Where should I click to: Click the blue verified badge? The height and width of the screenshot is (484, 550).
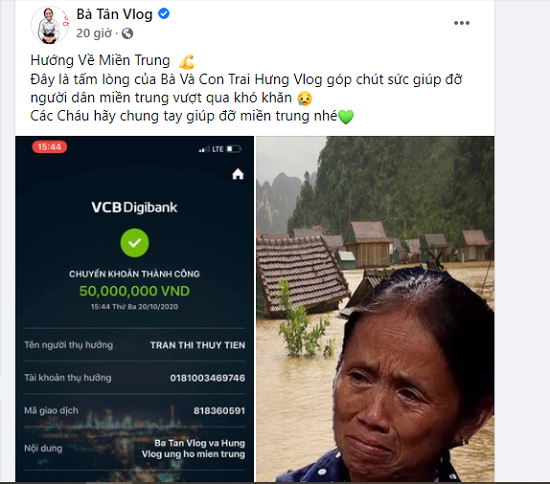tap(164, 14)
